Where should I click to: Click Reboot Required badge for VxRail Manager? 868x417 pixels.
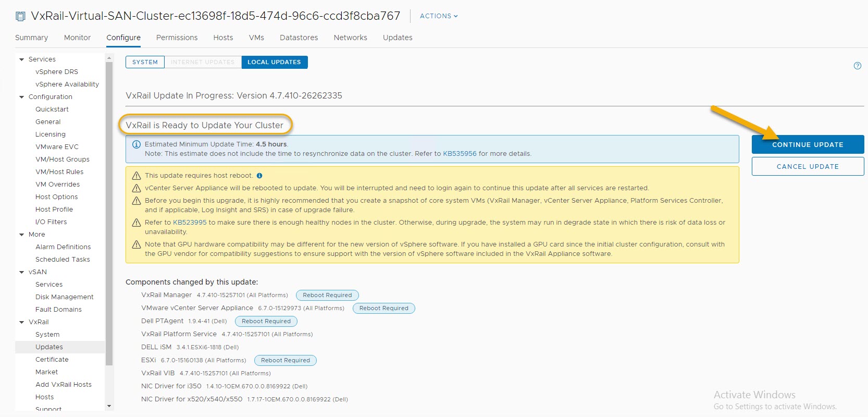[327, 295]
